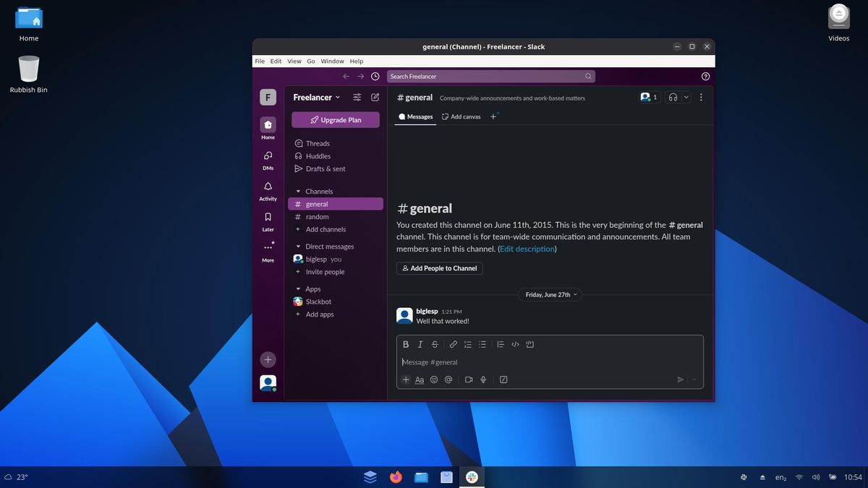
Task: Click the Add People to Channel button
Action: 439,267
